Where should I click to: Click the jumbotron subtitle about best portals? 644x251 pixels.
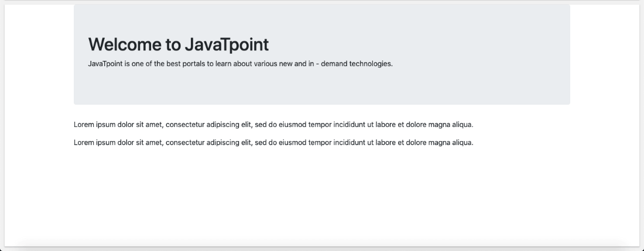coord(240,64)
